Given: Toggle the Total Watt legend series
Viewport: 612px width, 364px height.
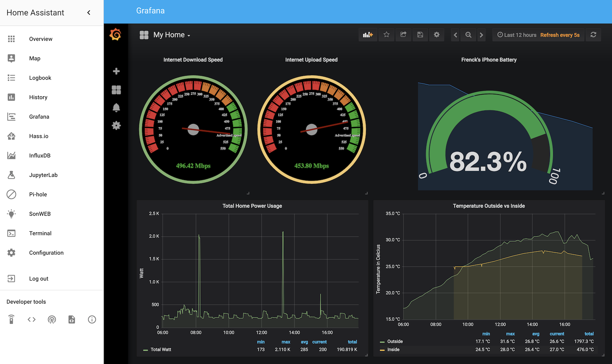Looking at the screenshot, I should point(161,349).
